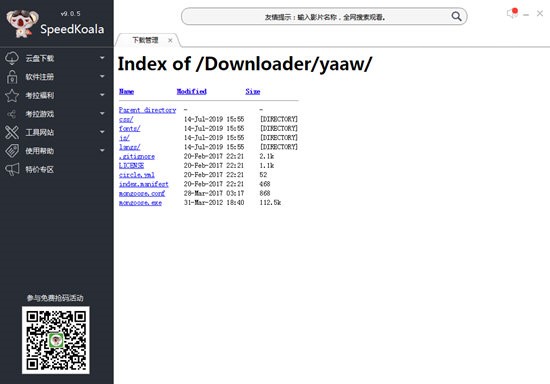Expand the 软件注册 dropdown arrow

pos(102,76)
